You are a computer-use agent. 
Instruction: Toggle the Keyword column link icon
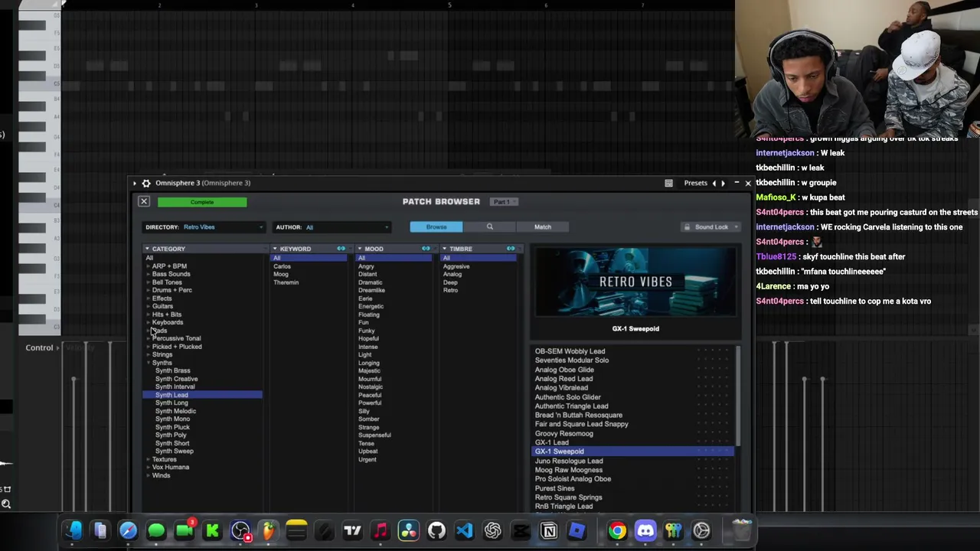(x=341, y=249)
